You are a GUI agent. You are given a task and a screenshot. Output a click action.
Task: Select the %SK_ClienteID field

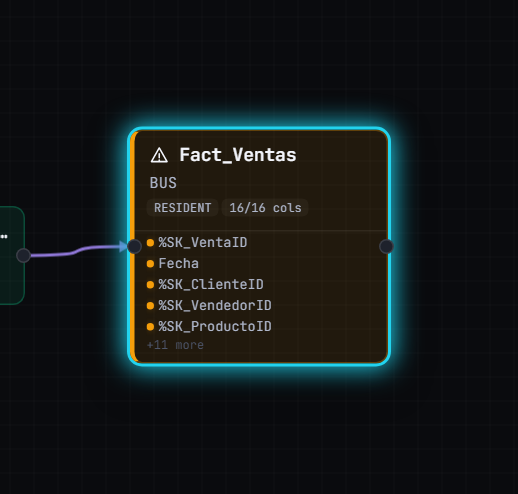[211, 284]
